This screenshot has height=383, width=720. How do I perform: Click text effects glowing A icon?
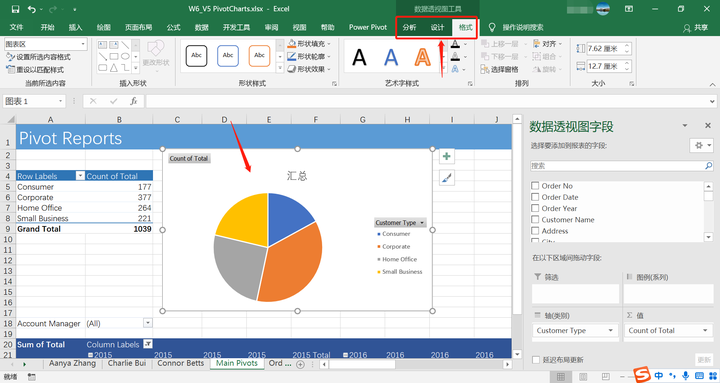455,69
